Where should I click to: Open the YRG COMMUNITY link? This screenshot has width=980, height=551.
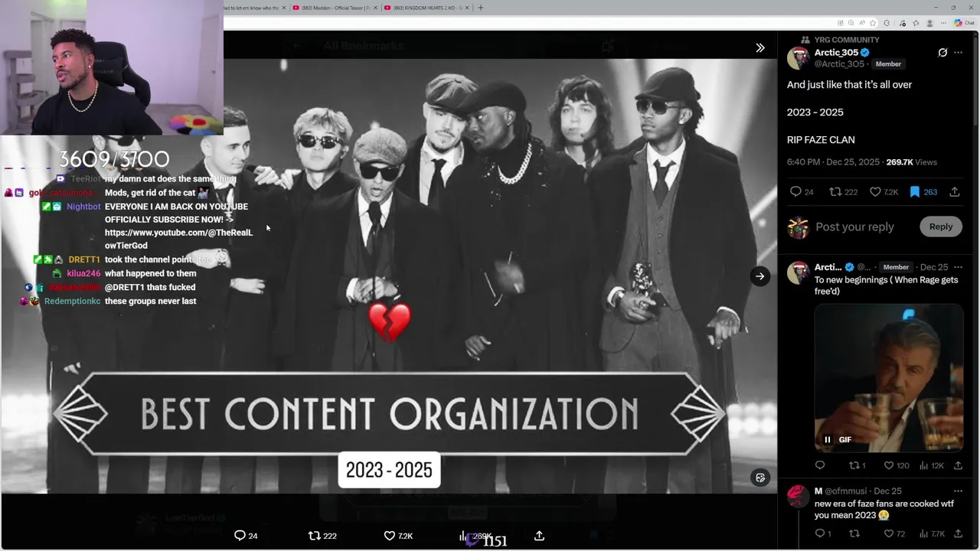tap(846, 40)
